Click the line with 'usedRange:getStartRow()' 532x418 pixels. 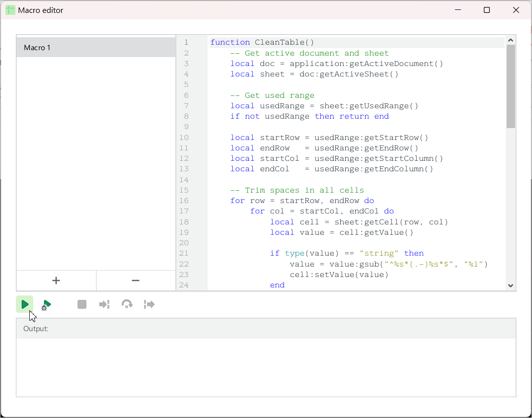[329, 138]
